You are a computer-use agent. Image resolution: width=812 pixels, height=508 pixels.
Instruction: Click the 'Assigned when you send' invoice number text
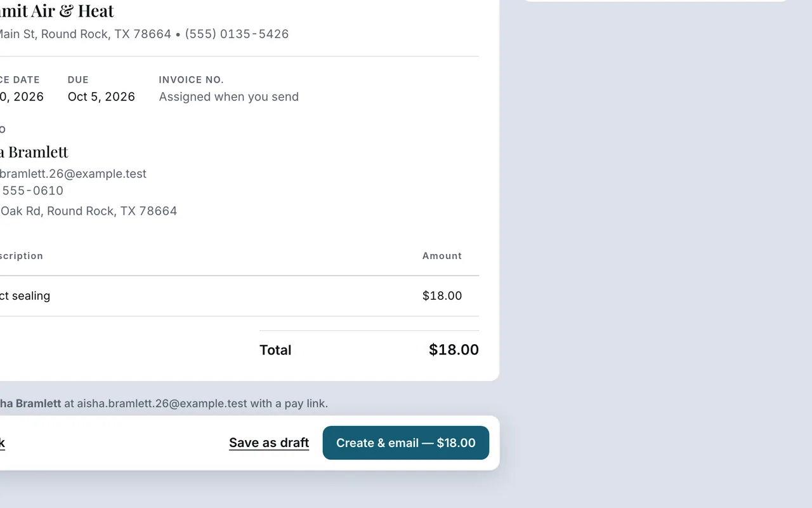[228, 97]
